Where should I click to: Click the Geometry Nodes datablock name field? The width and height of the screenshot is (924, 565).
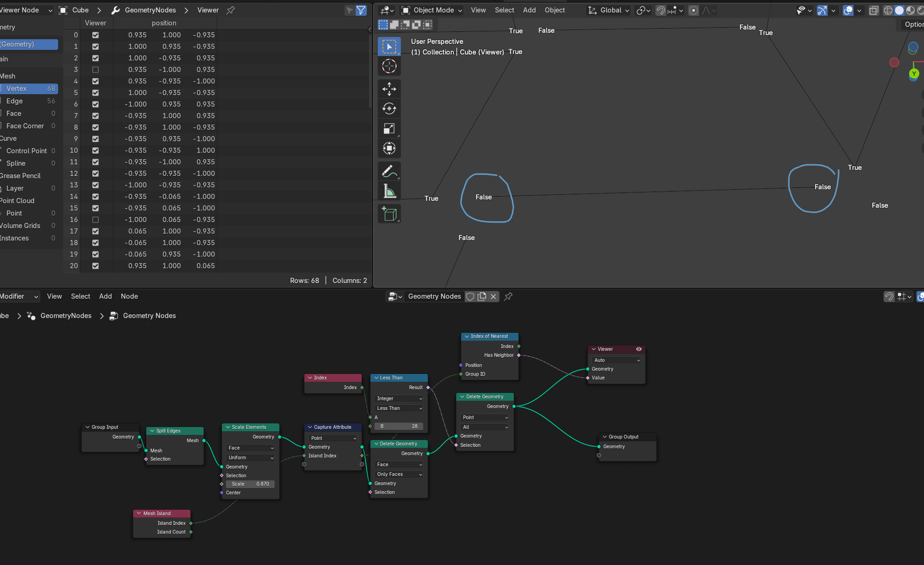434,296
